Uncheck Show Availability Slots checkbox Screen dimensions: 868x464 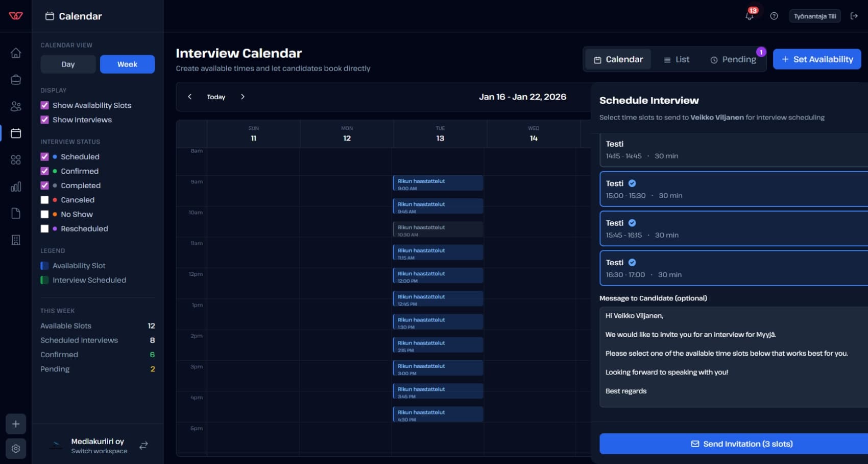[x=45, y=105]
